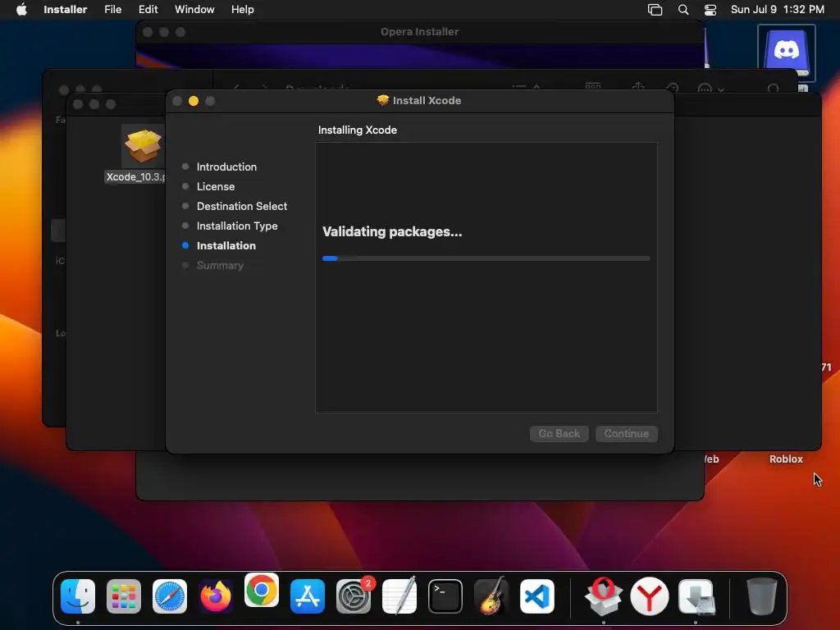
Task: Click the installation progress bar
Action: [x=486, y=258]
